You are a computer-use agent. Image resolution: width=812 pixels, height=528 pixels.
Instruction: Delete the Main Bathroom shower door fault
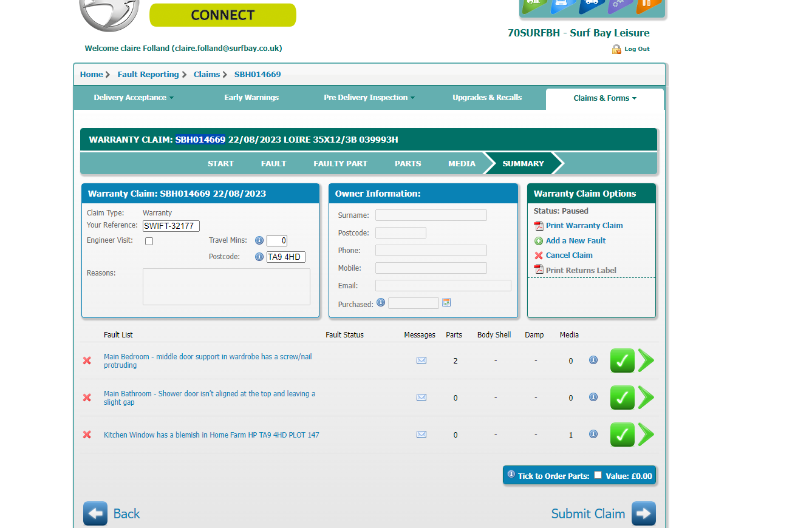tap(87, 398)
